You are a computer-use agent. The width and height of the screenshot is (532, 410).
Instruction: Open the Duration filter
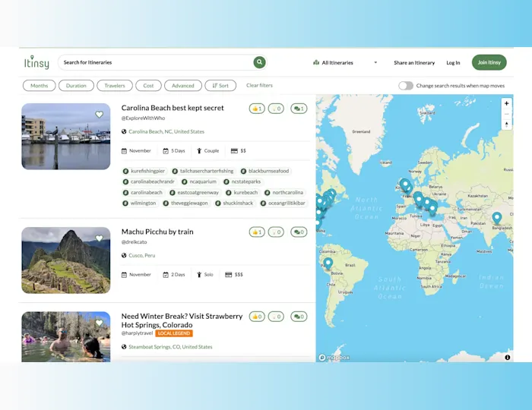[76, 86]
